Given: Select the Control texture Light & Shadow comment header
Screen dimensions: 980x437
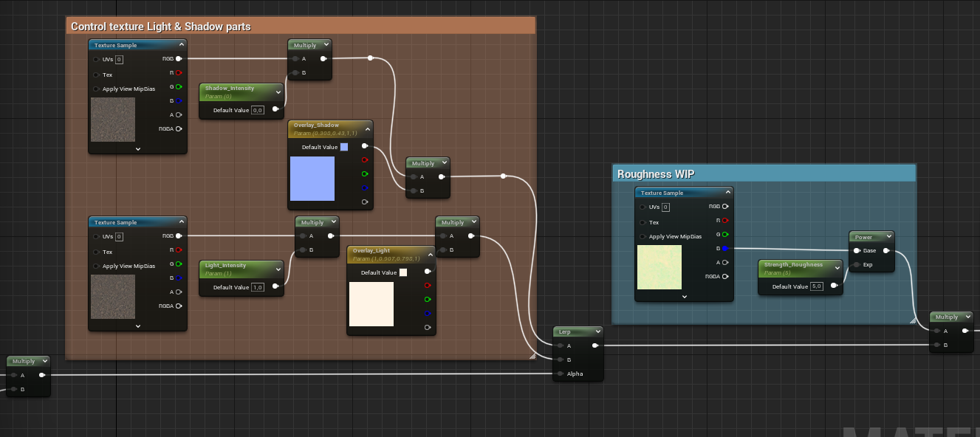Looking at the screenshot, I should 161,27.
